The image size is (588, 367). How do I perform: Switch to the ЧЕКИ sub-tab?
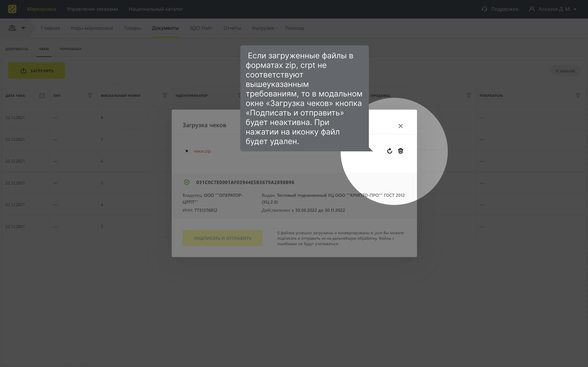click(x=44, y=49)
